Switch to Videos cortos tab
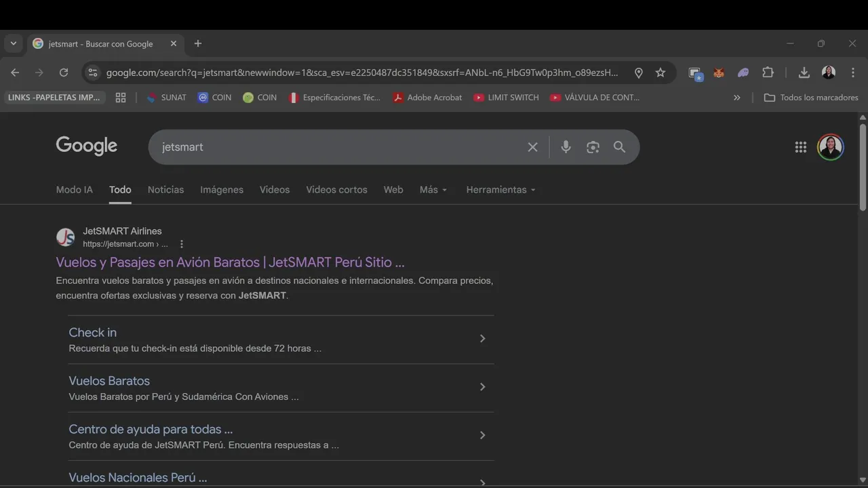The image size is (868, 488). tap(336, 190)
